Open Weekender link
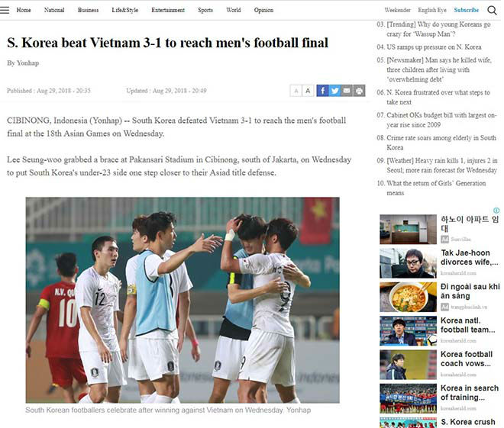The height and width of the screenshot is (428, 504). click(397, 10)
